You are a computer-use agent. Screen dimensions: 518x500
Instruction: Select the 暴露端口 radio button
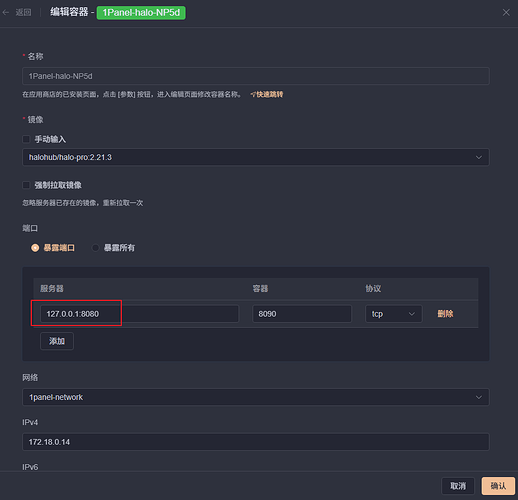35,248
